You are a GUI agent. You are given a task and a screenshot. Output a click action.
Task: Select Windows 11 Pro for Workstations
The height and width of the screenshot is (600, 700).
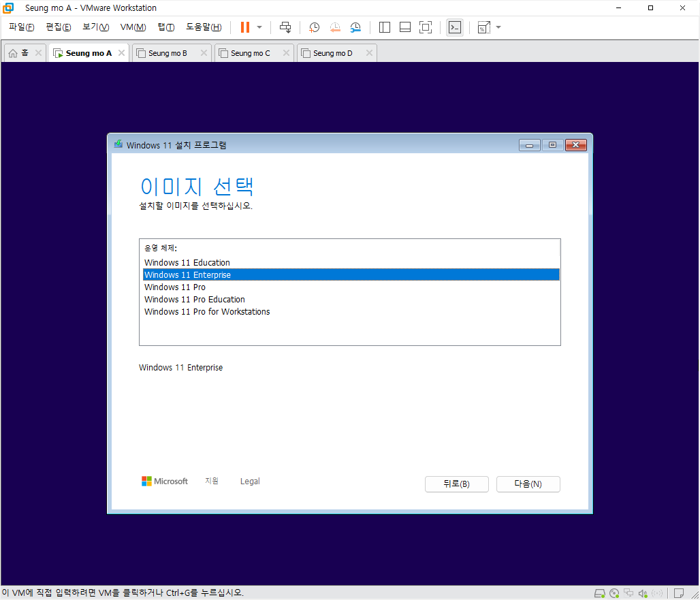[x=351, y=312]
